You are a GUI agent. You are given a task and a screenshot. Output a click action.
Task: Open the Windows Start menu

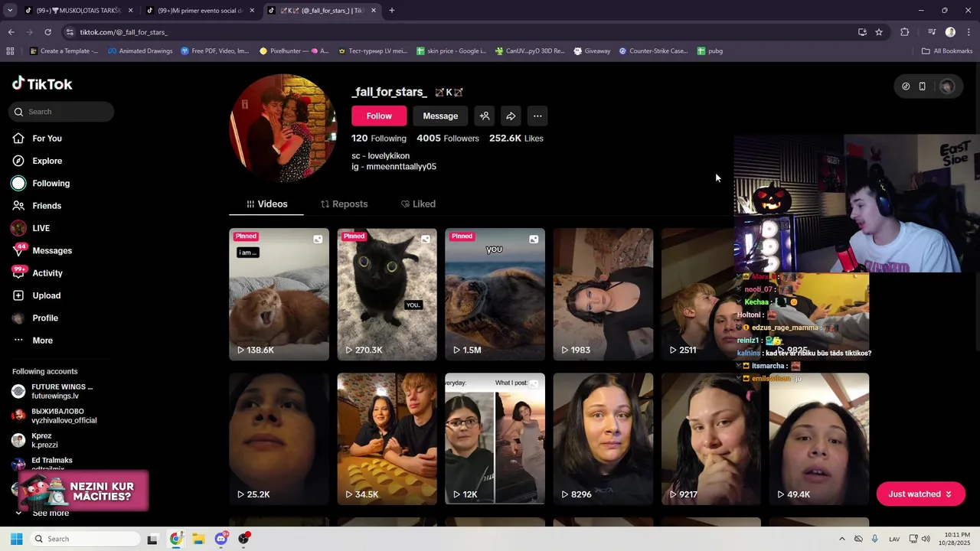click(x=16, y=539)
